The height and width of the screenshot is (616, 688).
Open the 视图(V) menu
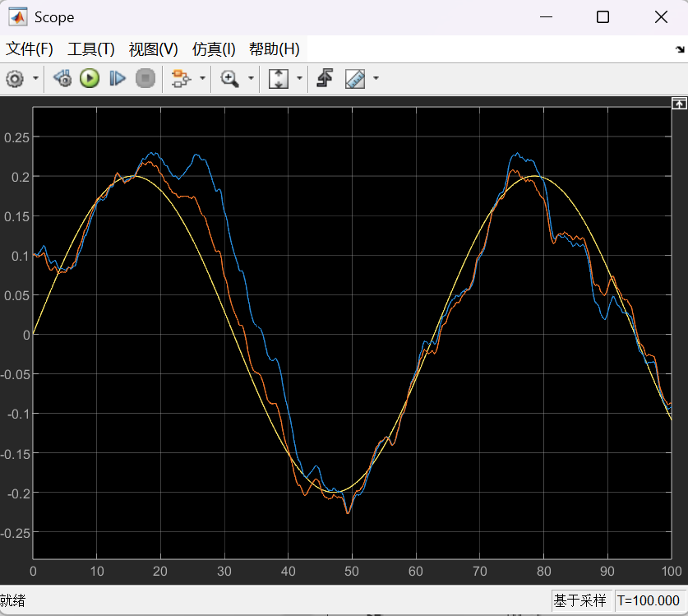click(x=153, y=49)
